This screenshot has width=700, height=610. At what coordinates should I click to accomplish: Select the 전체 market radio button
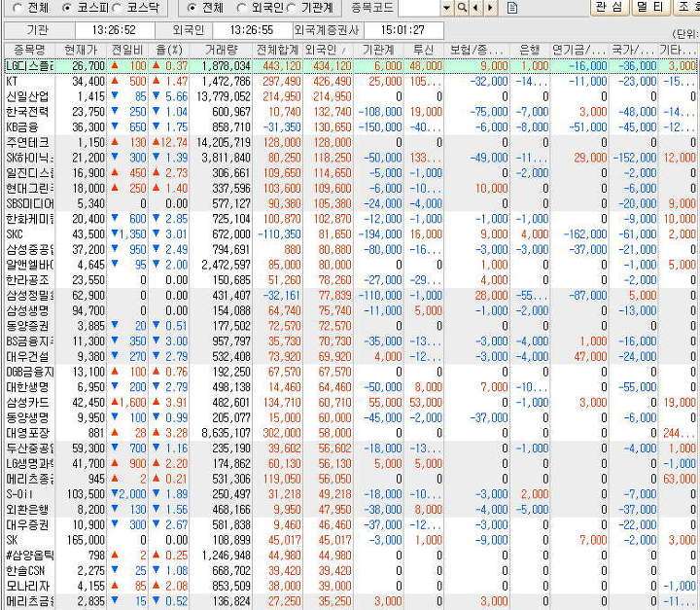17,8
